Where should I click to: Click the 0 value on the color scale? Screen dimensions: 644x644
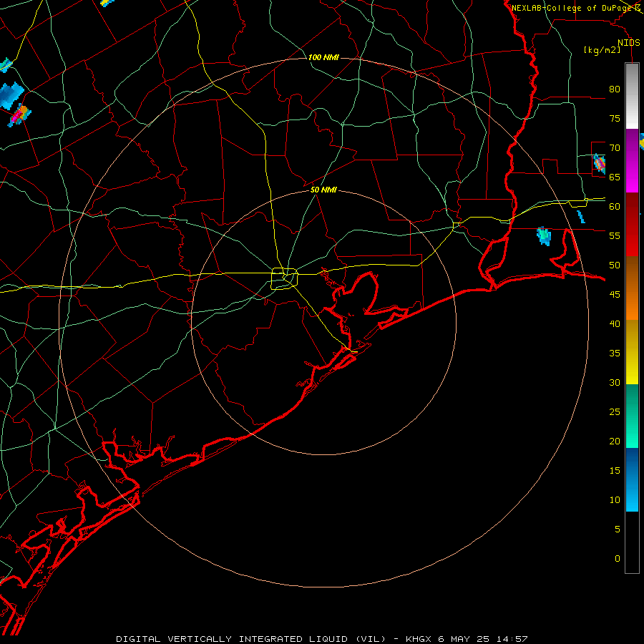coord(618,559)
